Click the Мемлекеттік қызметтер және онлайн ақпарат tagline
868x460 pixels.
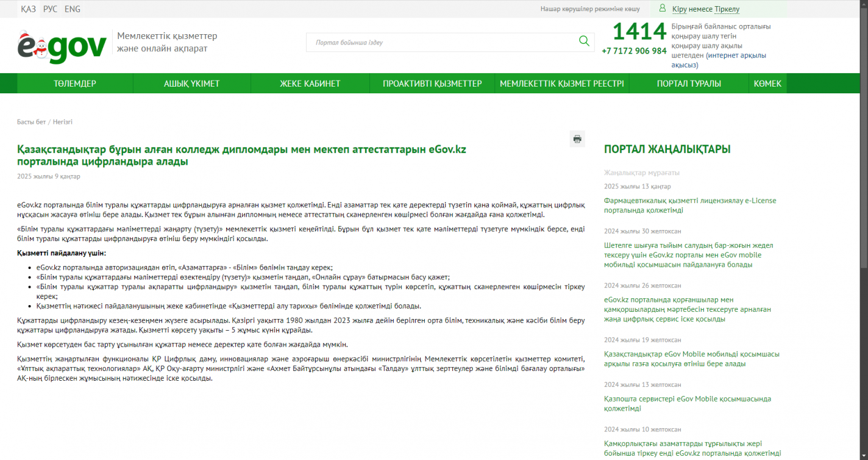click(x=167, y=42)
